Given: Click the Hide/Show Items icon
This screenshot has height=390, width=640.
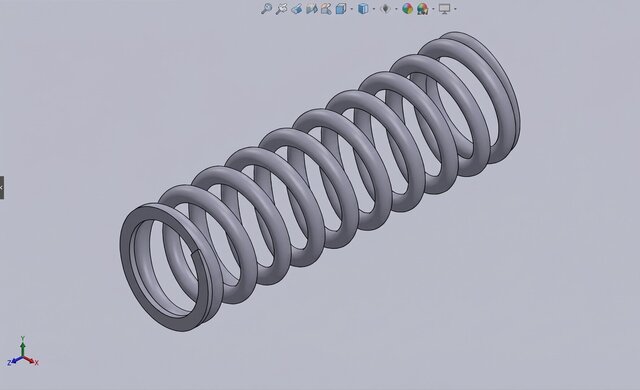Looking at the screenshot, I should (385, 9).
